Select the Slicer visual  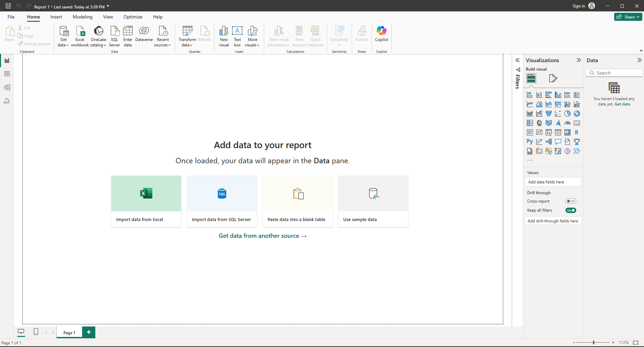point(549,132)
